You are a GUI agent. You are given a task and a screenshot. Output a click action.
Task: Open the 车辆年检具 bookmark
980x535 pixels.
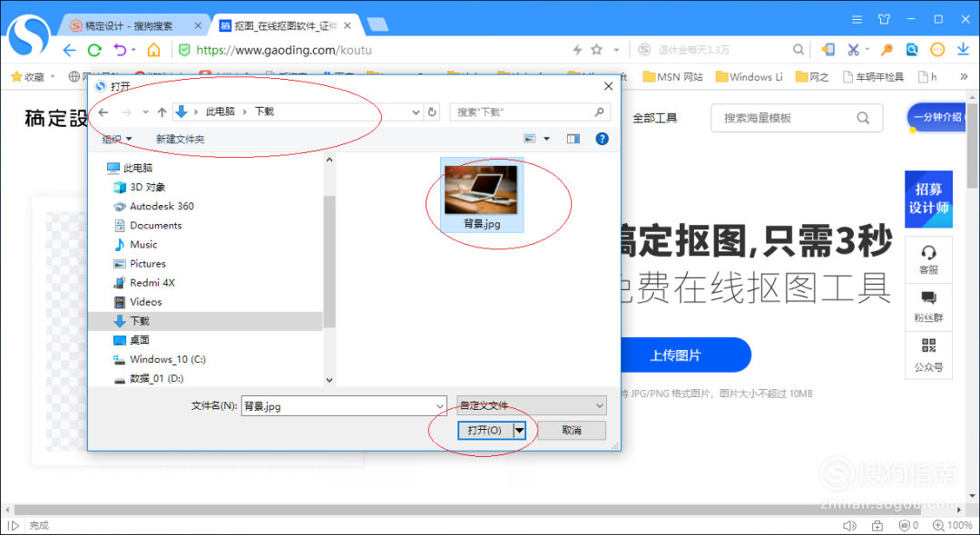pyautogui.click(x=873, y=77)
